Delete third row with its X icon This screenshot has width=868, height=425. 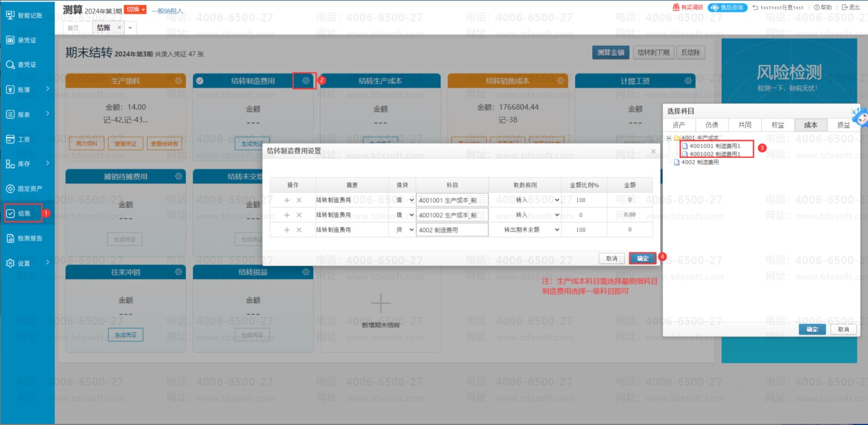point(299,230)
